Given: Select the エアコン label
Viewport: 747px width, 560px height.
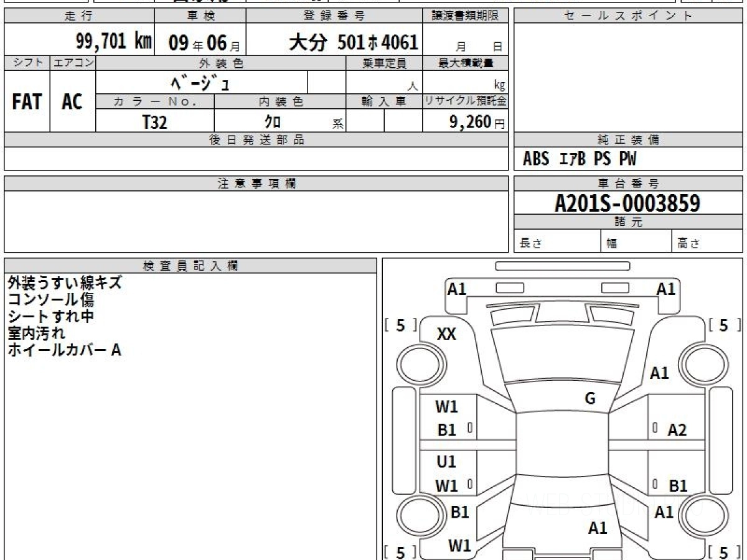Looking at the screenshot, I should (x=73, y=63).
